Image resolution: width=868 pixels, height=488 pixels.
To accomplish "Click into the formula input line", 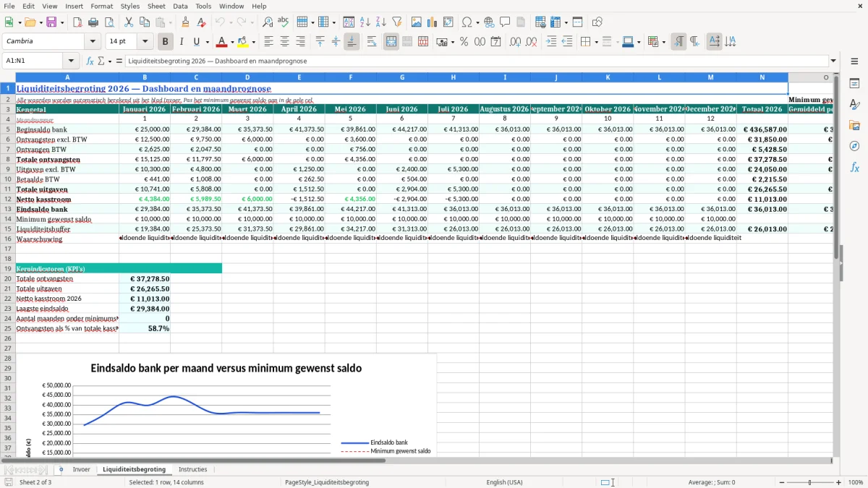I will [x=476, y=61].
